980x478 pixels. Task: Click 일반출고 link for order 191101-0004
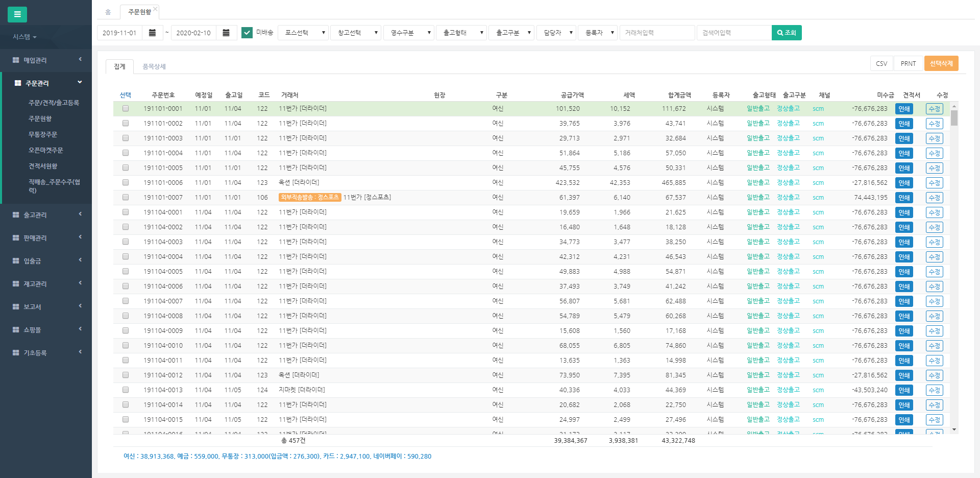pyautogui.click(x=758, y=153)
